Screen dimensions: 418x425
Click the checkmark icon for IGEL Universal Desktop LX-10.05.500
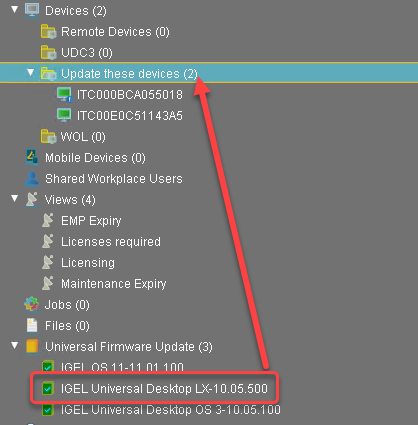[x=48, y=389]
